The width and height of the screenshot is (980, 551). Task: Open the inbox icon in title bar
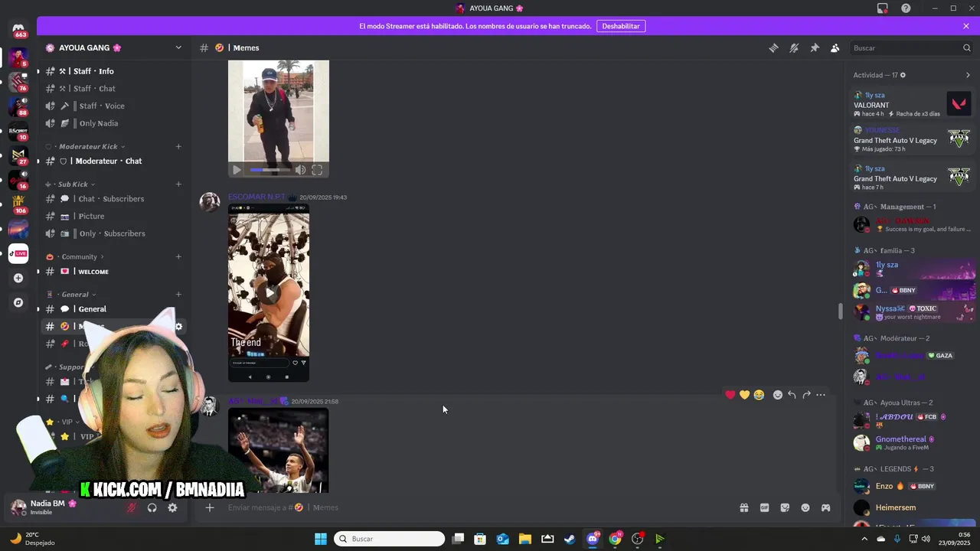(883, 8)
